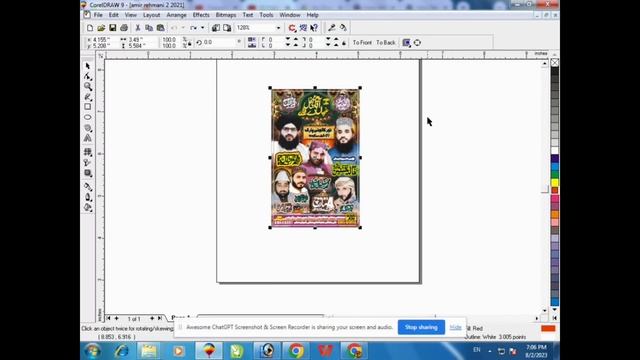
Task: Select the Rectangle tool
Action: (88, 107)
